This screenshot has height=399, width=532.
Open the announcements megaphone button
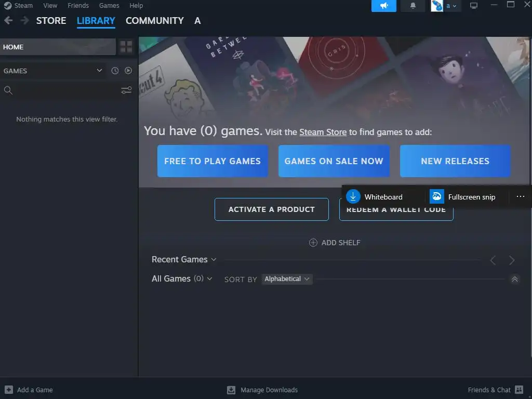tap(384, 6)
